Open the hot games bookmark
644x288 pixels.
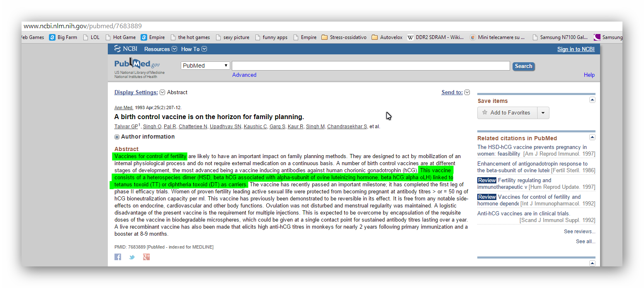pyautogui.click(x=190, y=37)
